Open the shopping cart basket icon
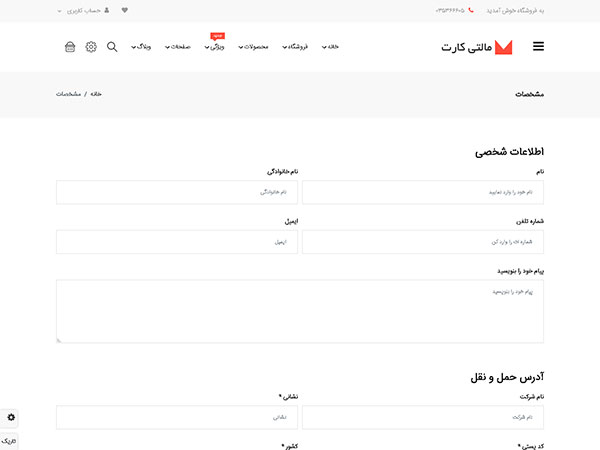 [70, 47]
